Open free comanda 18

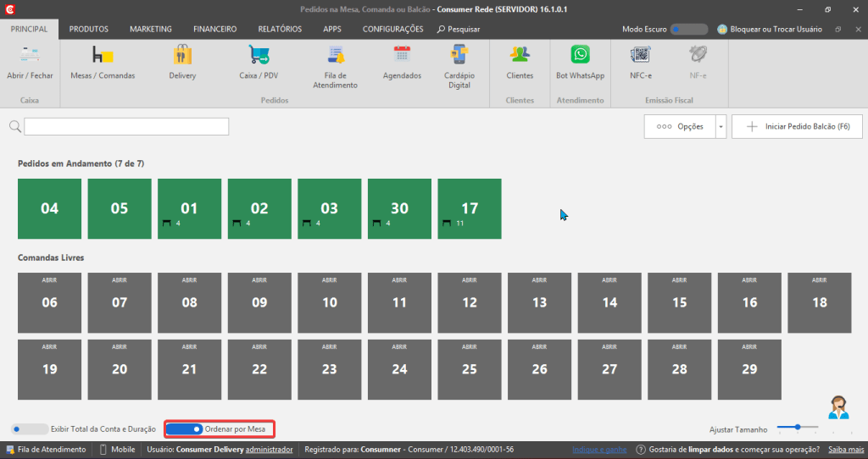[820, 302]
